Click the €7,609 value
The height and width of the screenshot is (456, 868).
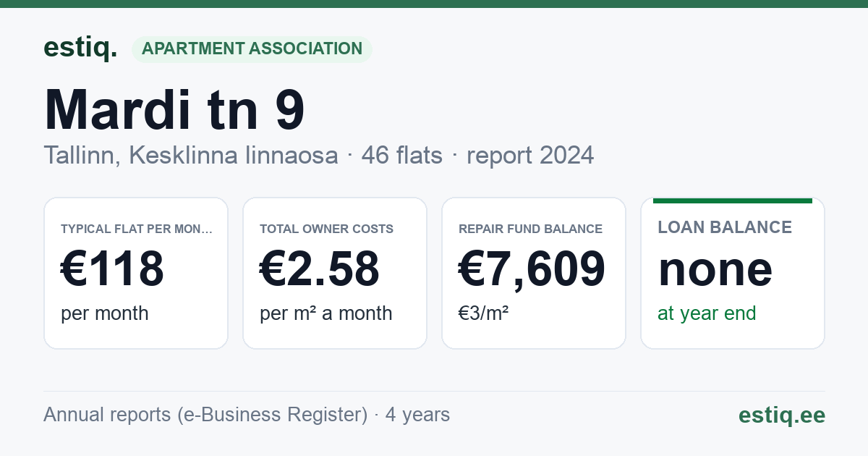tap(532, 269)
